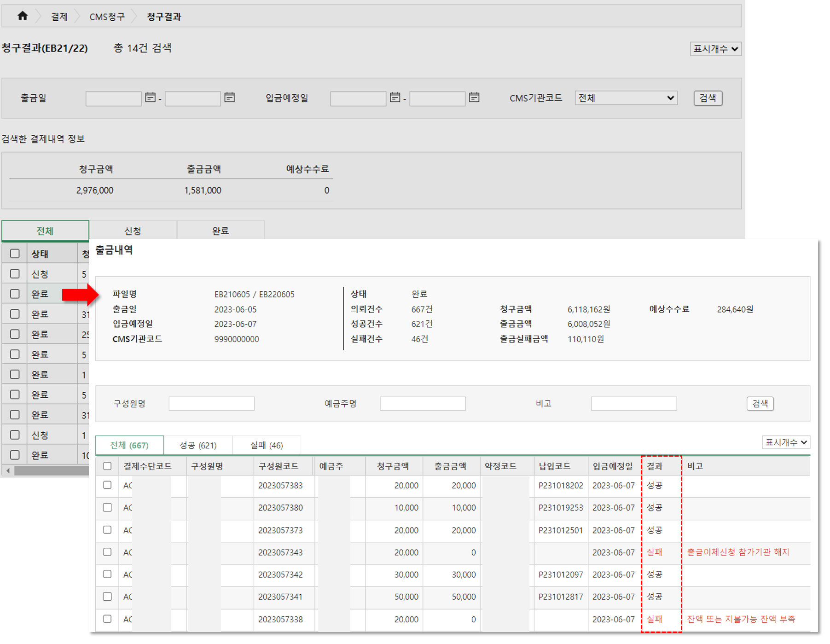This screenshot has width=830, height=644.
Task: Click the 출금이체신청 참가기관 해지 remark
Action: pos(738,552)
